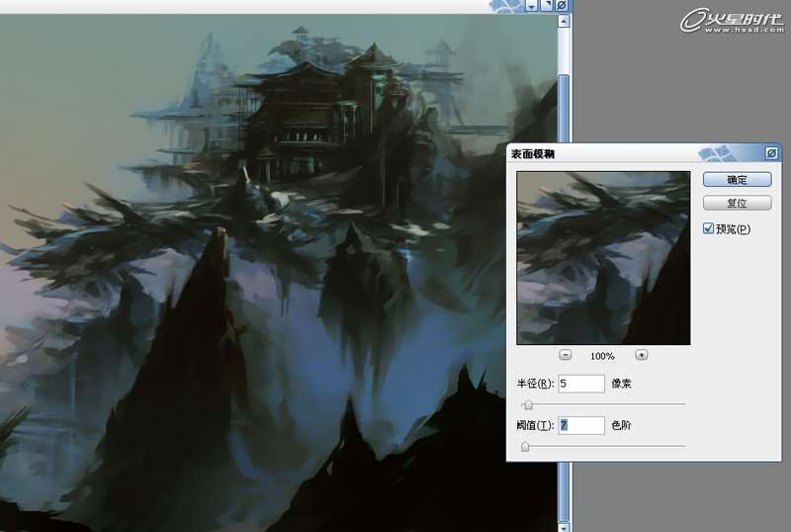Click the 表面模糊 dialog title
This screenshot has width=791, height=532.
pos(533,154)
